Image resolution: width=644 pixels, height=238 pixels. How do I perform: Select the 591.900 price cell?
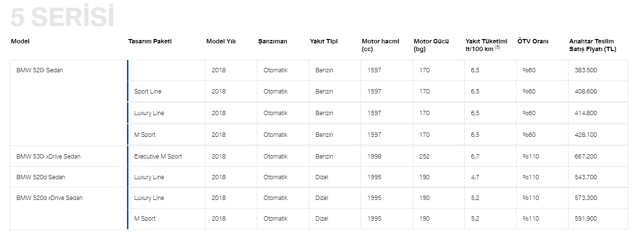tap(585, 219)
